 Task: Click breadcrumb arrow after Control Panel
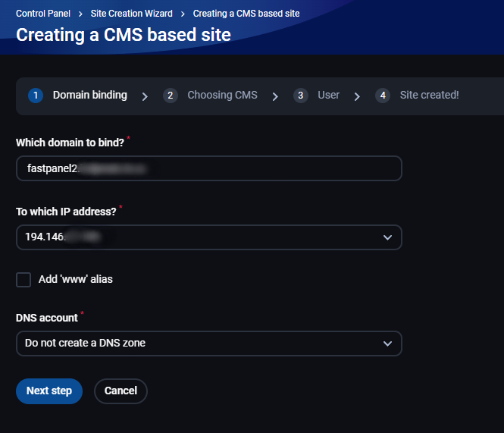point(80,14)
